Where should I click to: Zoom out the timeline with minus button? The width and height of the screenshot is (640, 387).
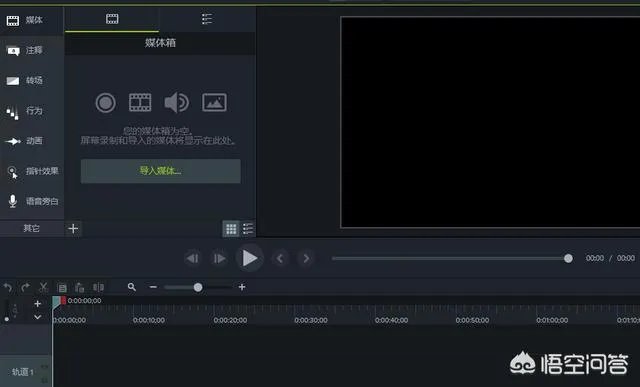coord(153,287)
